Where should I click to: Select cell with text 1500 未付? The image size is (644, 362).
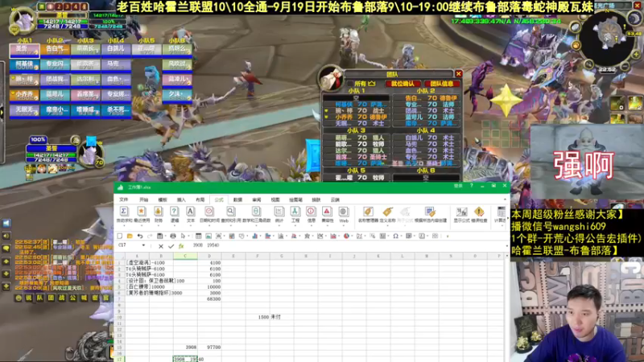click(270, 317)
